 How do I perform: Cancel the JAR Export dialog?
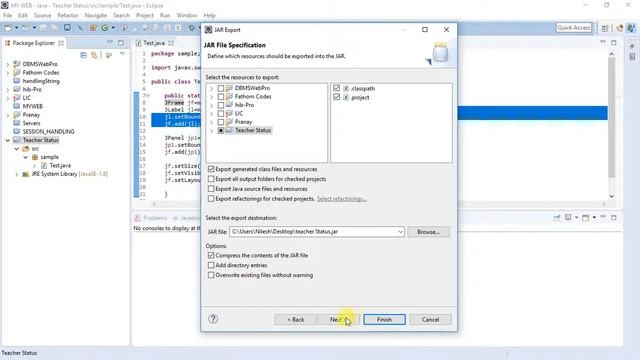coord(431,320)
